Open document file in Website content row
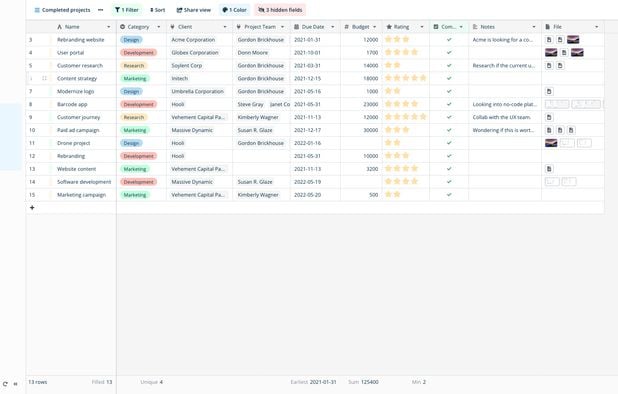This screenshot has width=618, height=394. coord(549,169)
